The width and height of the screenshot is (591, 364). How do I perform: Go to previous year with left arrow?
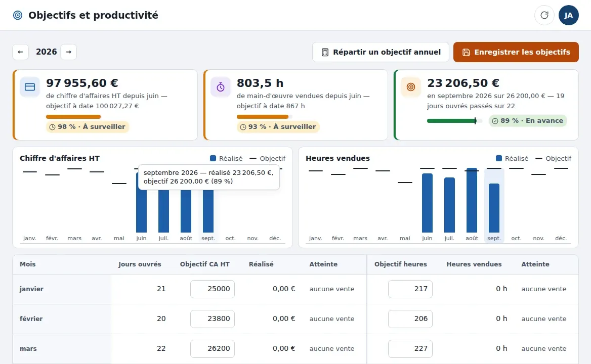click(x=20, y=52)
